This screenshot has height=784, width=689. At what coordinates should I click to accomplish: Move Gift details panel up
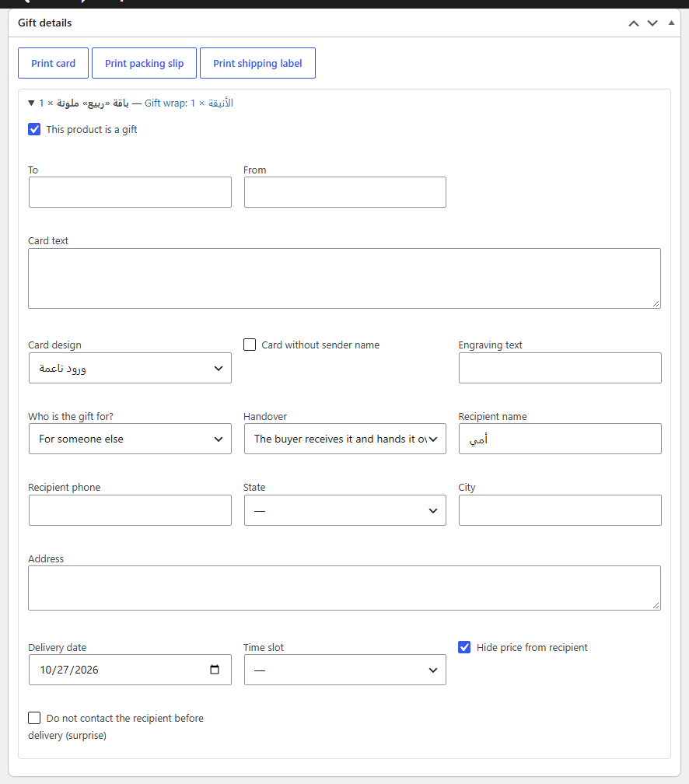634,23
